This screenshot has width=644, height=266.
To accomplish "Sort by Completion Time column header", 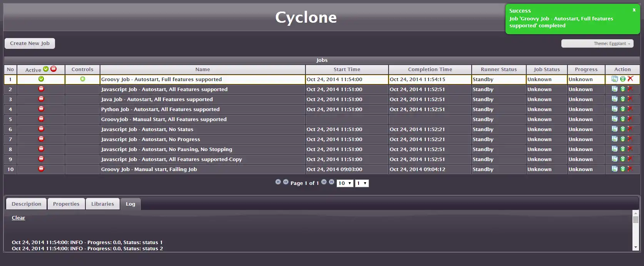I will pos(430,70).
